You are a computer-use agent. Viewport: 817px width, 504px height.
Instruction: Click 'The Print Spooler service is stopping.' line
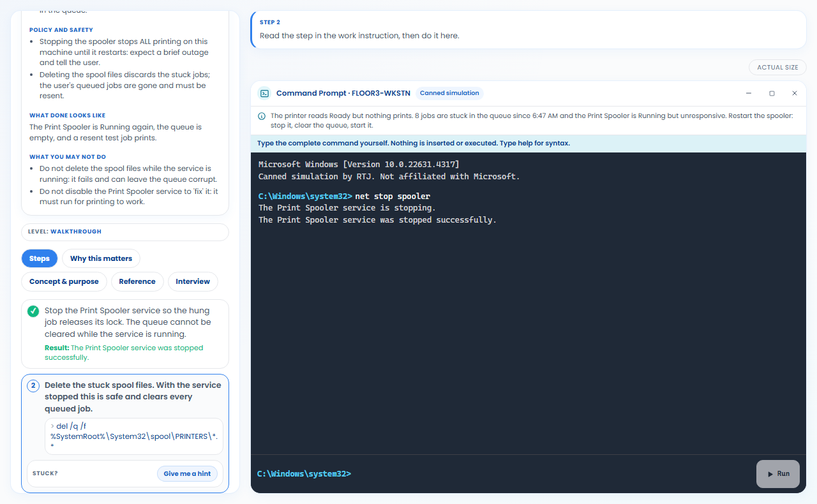tap(347, 208)
